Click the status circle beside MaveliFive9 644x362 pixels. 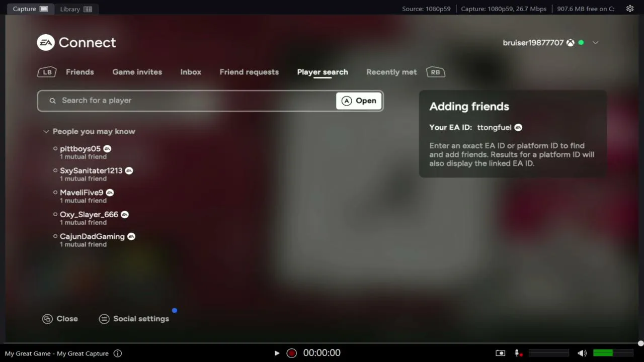pos(55,193)
